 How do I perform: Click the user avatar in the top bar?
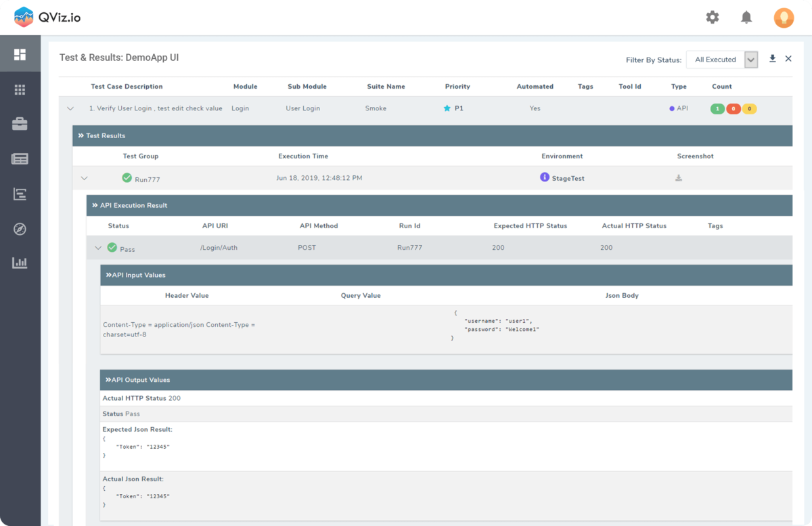[x=784, y=17]
